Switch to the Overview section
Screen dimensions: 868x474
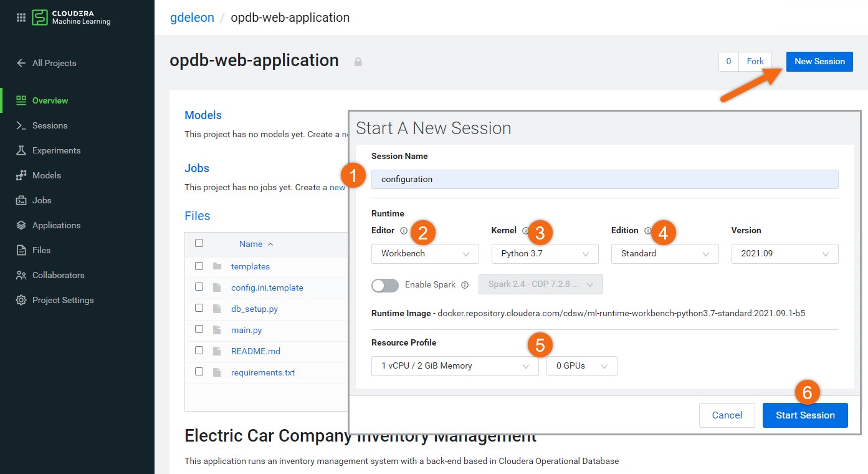49,100
